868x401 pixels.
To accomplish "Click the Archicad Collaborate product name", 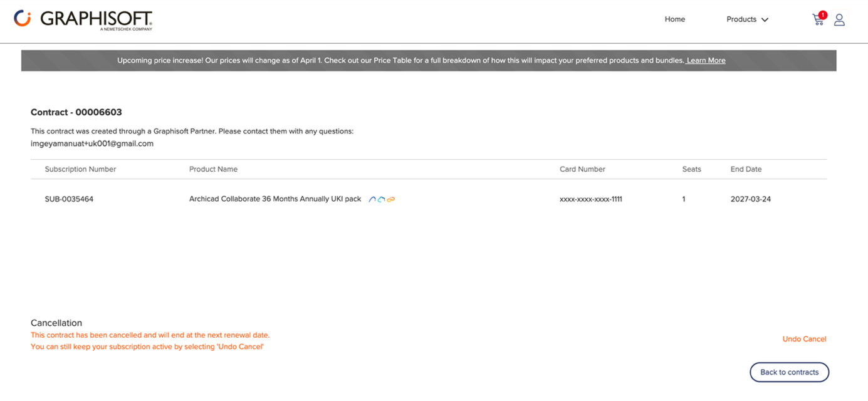I will 275,199.
